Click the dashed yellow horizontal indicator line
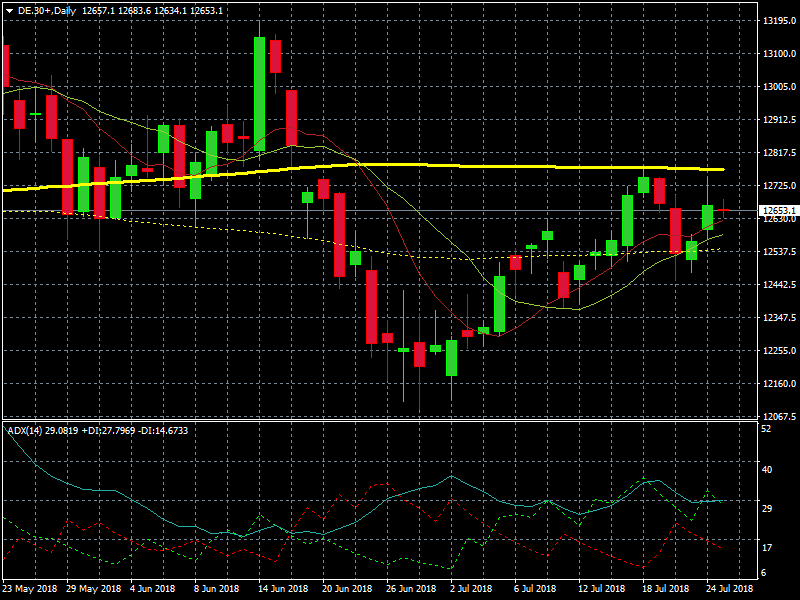Image resolution: width=800 pixels, height=600 pixels. click(x=300, y=239)
